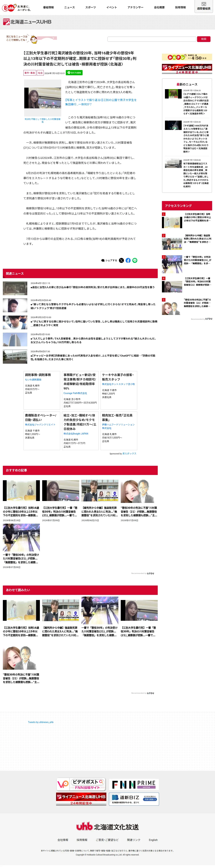Open the 調剤事務・調剤事務 job listing

42,390
